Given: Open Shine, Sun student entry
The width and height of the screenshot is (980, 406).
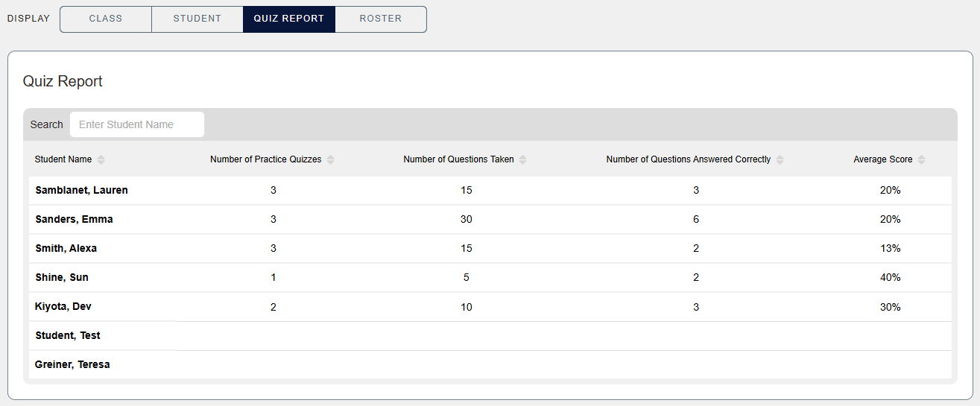Looking at the screenshot, I should pyautogui.click(x=62, y=277).
